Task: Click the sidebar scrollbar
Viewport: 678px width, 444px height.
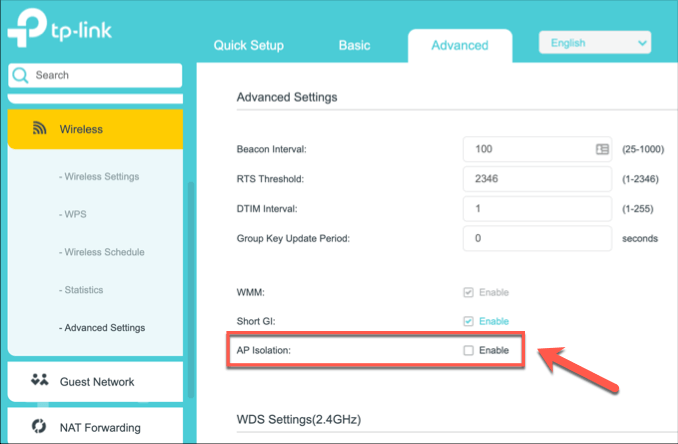Action: click(x=190, y=260)
